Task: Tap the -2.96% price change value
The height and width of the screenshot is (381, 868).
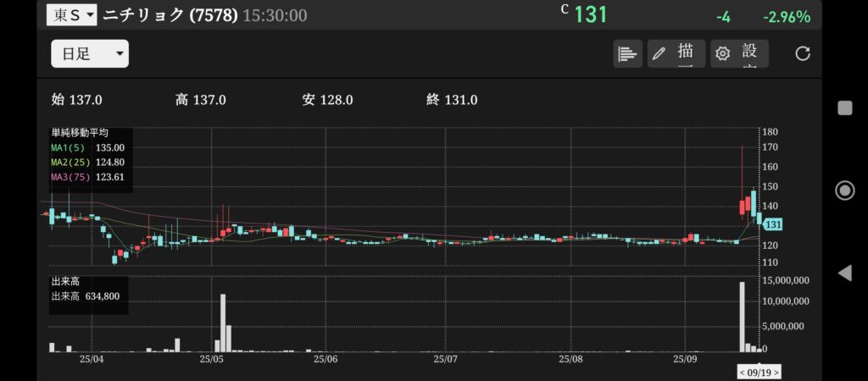Action: [x=786, y=17]
